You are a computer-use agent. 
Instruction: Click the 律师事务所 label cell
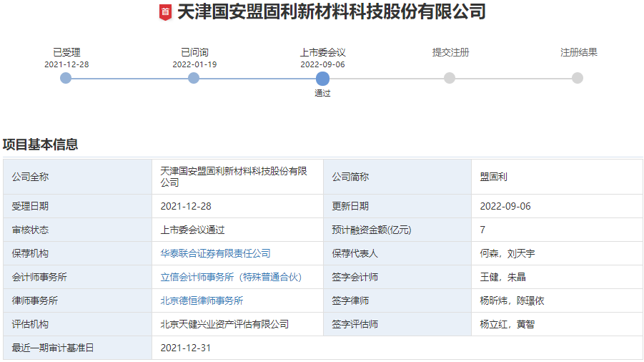click(x=78, y=300)
